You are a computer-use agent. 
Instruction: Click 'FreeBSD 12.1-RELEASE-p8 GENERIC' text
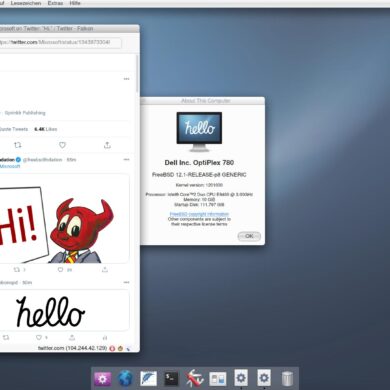tap(199, 175)
